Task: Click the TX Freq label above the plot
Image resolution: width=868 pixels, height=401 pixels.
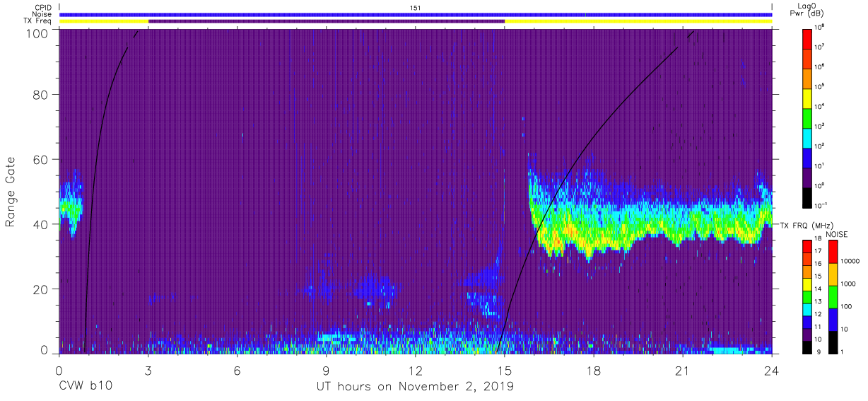Action: tap(38, 21)
